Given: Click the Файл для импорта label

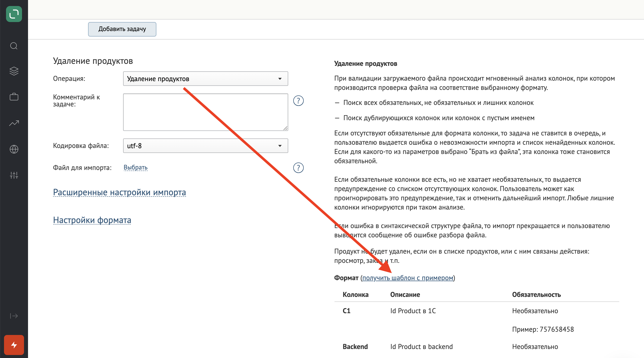Looking at the screenshot, I should pyautogui.click(x=82, y=167).
